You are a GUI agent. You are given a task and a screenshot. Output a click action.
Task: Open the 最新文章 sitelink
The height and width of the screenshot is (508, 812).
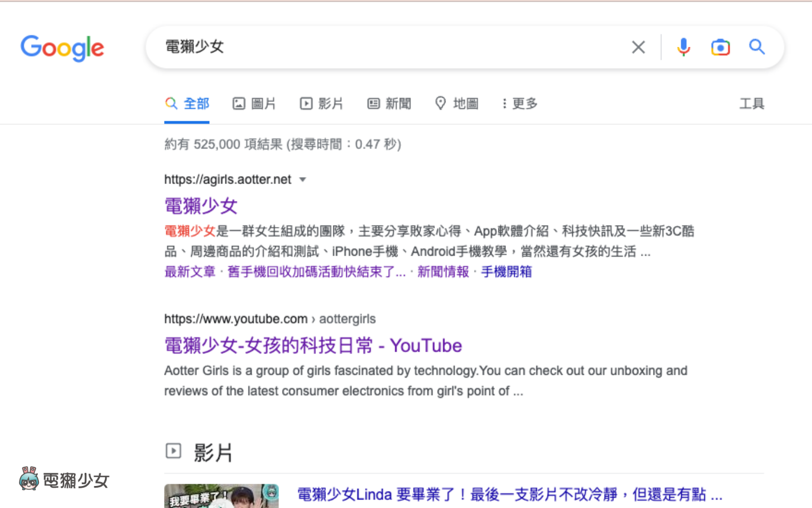point(190,271)
